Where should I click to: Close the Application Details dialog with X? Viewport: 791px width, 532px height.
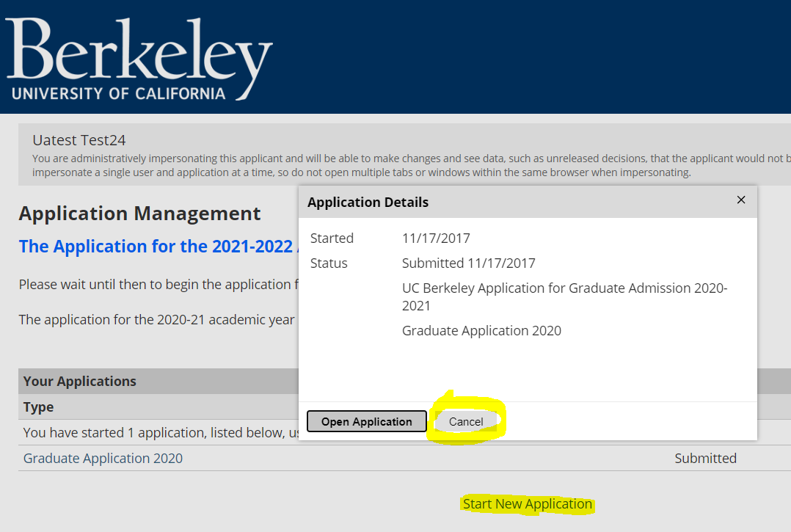click(741, 200)
